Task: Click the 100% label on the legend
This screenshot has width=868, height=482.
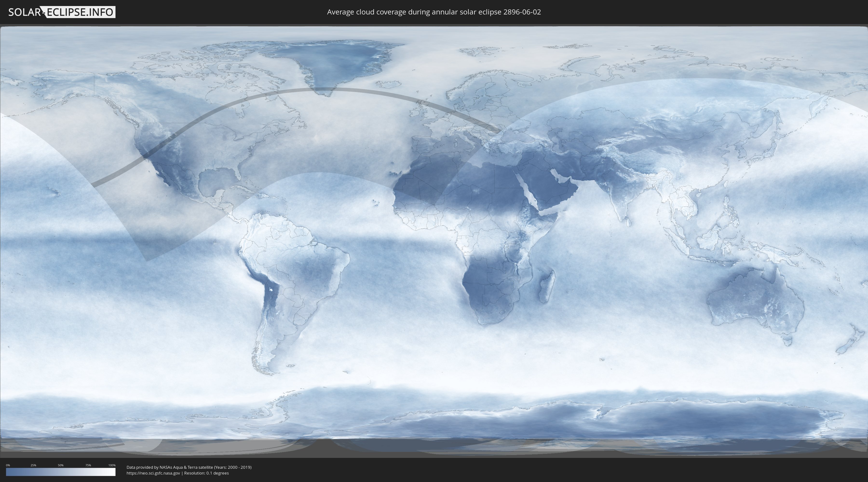Action: point(112,465)
